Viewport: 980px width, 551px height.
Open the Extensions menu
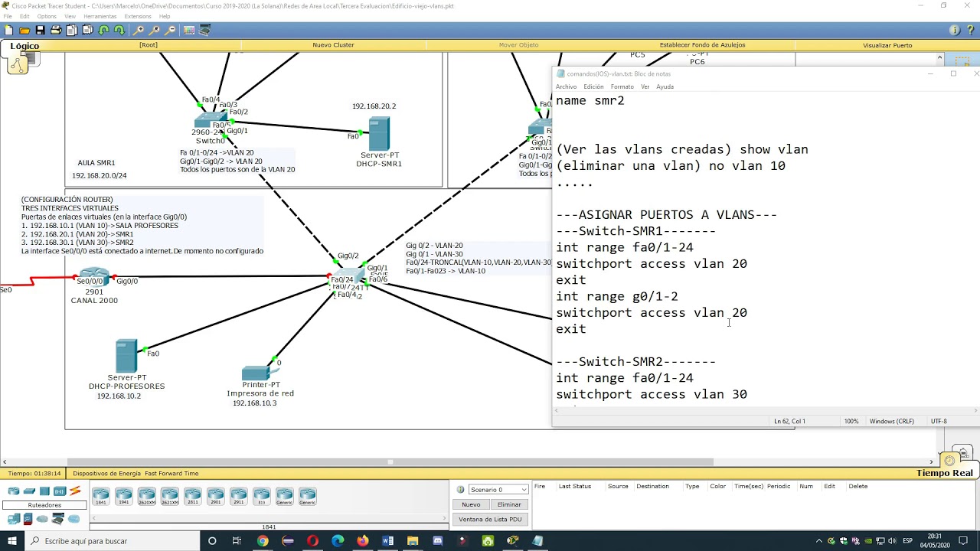pyautogui.click(x=138, y=16)
